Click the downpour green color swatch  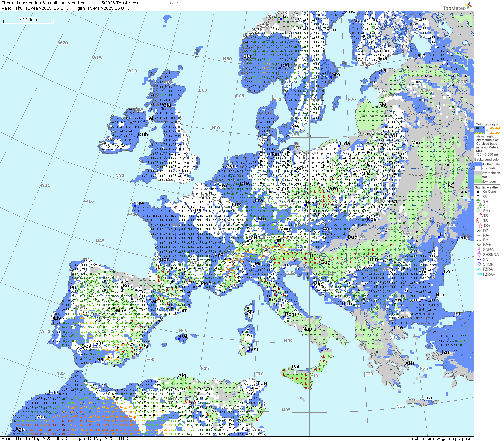click(x=478, y=181)
